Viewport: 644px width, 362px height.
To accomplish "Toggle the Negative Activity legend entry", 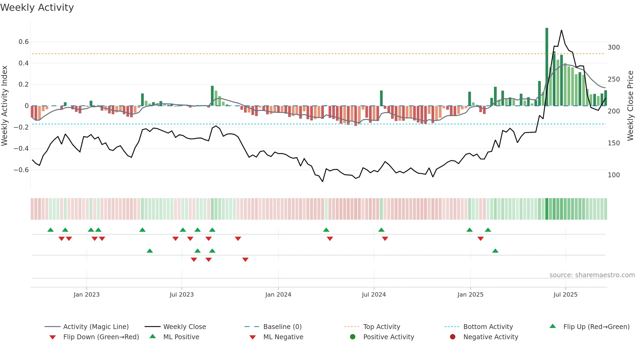I will pos(484,337).
